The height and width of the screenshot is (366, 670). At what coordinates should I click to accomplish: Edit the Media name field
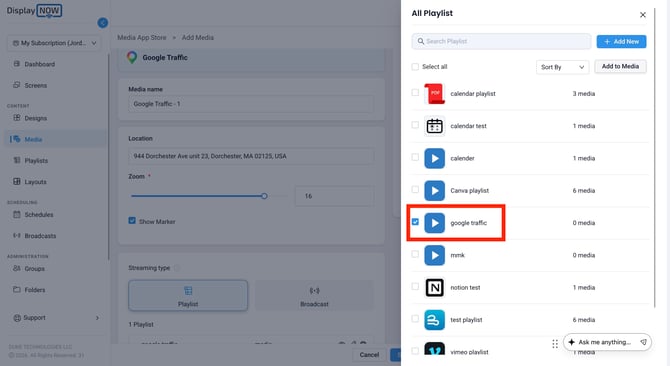[x=251, y=104]
